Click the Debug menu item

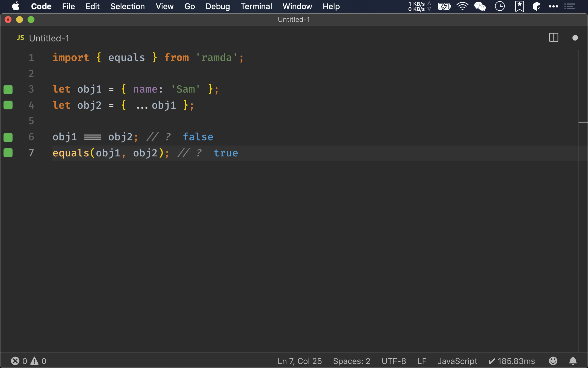coord(218,6)
